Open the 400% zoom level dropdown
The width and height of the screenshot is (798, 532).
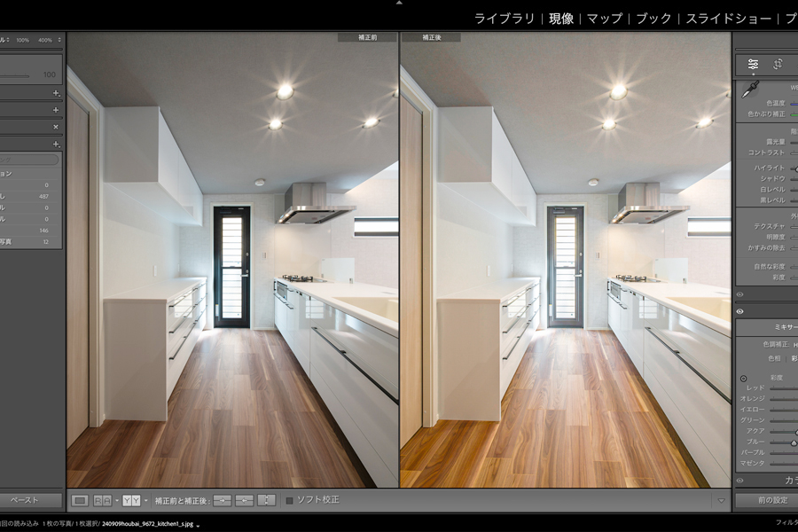coord(59,40)
